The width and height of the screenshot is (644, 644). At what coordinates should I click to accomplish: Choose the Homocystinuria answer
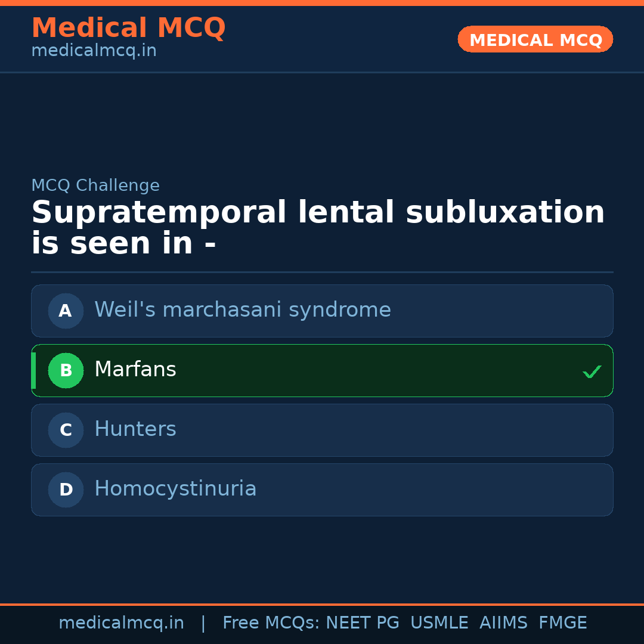click(175, 489)
